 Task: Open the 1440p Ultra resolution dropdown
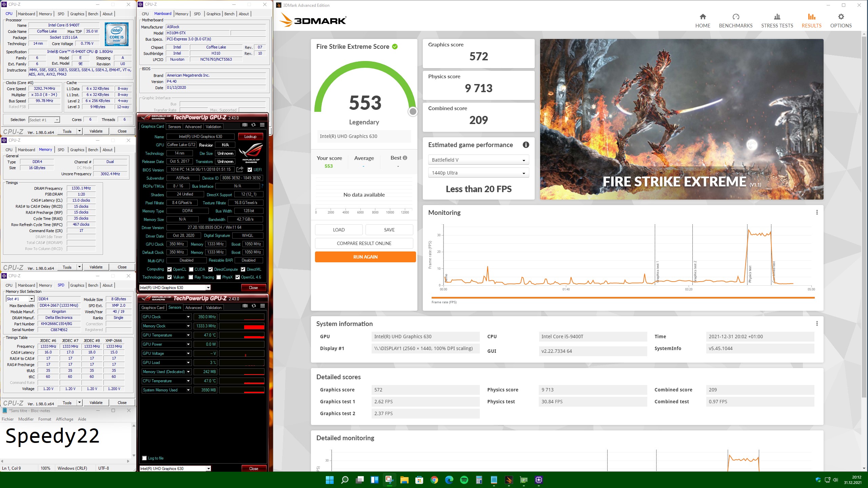(x=478, y=173)
